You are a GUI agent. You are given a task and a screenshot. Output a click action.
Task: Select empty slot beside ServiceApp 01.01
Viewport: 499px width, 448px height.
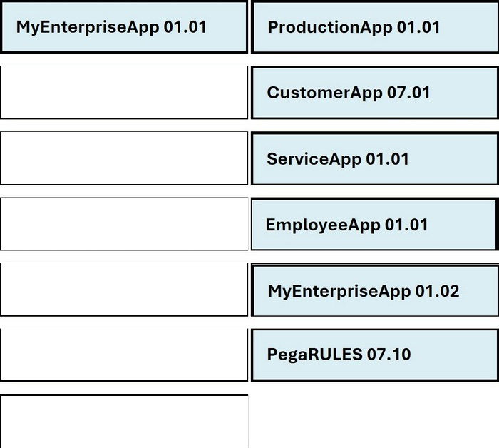pyautogui.click(x=124, y=158)
